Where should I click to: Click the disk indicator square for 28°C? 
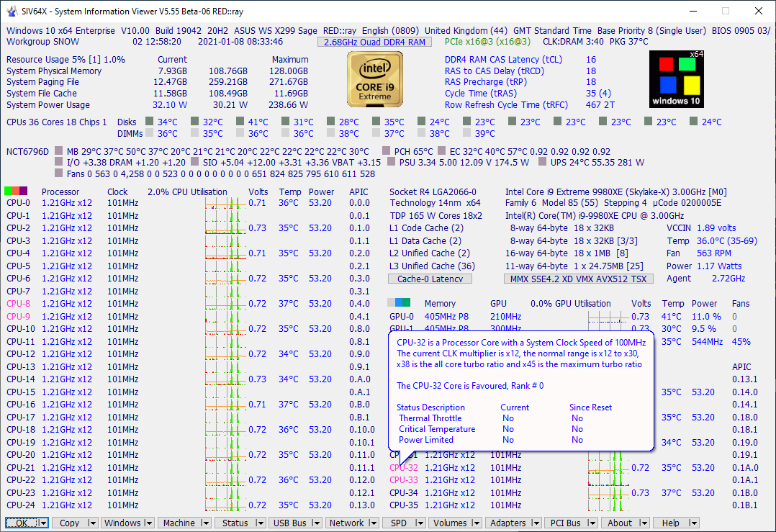[330, 121]
